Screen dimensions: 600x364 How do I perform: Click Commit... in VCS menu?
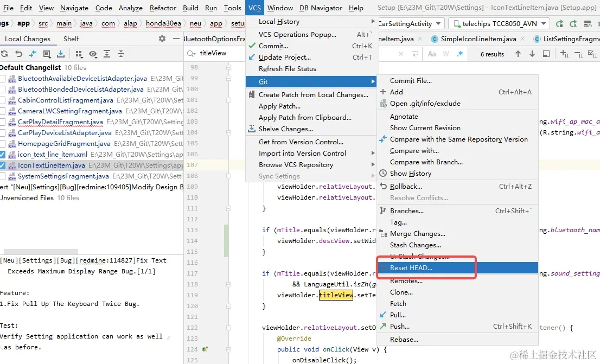tap(311, 46)
